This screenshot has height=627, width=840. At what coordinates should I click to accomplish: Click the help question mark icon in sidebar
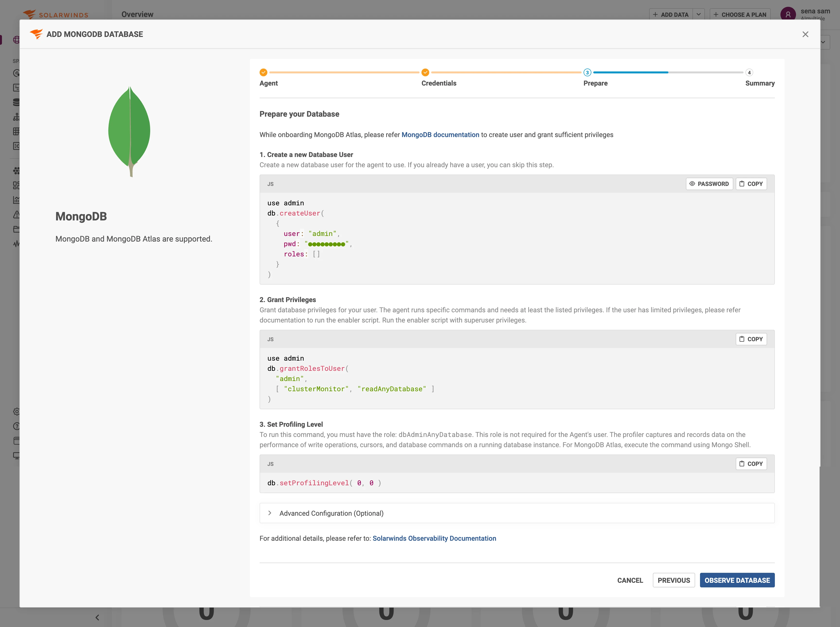[16, 426]
